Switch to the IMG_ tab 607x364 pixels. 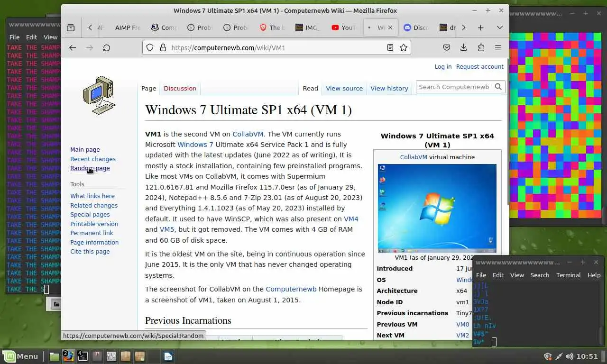coord(308,27)
